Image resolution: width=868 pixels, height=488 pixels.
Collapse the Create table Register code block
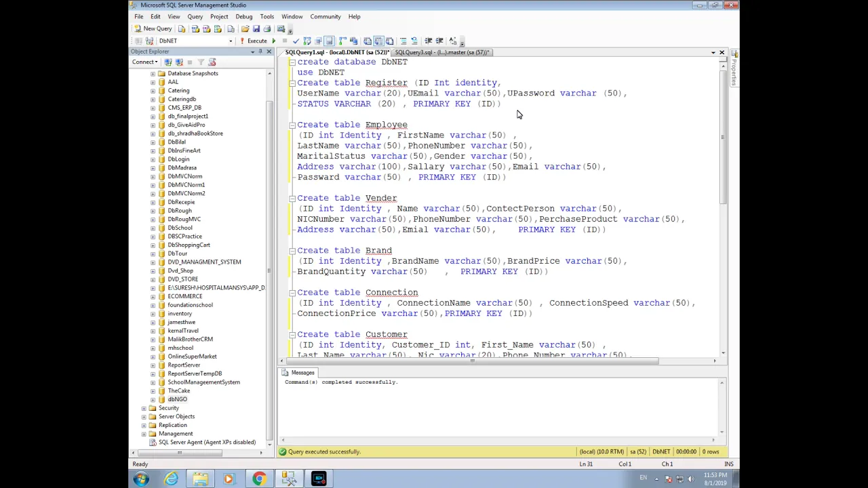[292, 83]
